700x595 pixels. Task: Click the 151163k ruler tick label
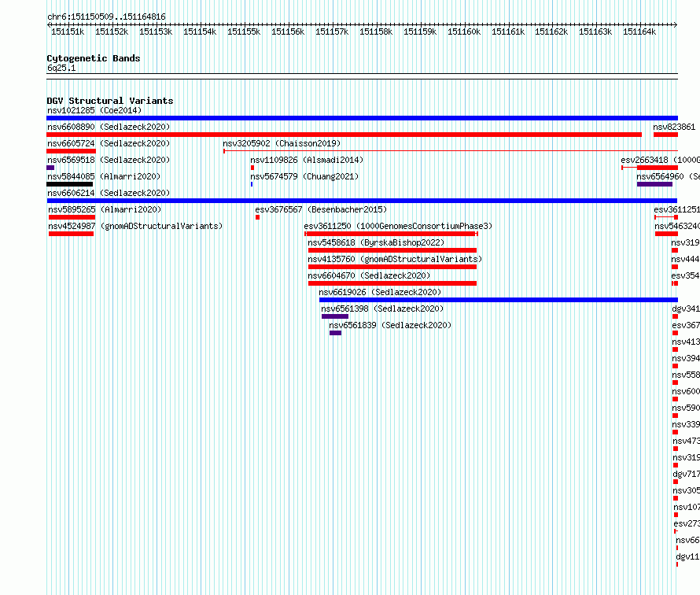click(595, 32)
